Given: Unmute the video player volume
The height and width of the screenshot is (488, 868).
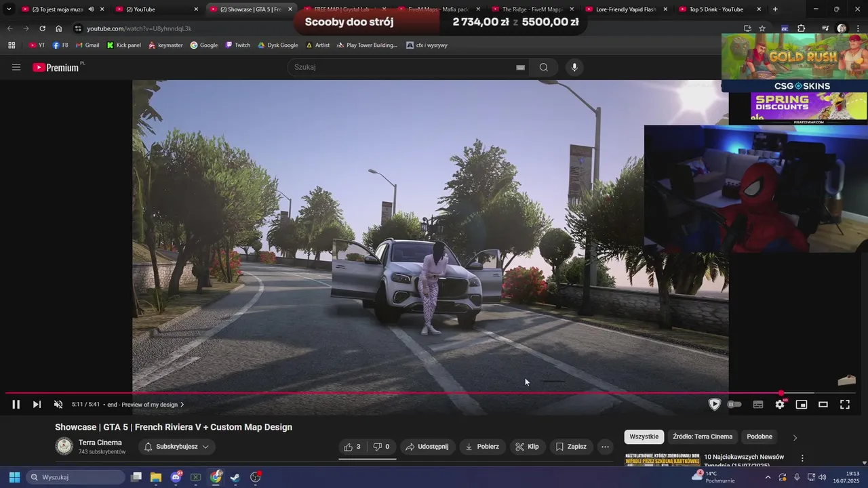Looking at the screenshot, I should pos(58,405).
